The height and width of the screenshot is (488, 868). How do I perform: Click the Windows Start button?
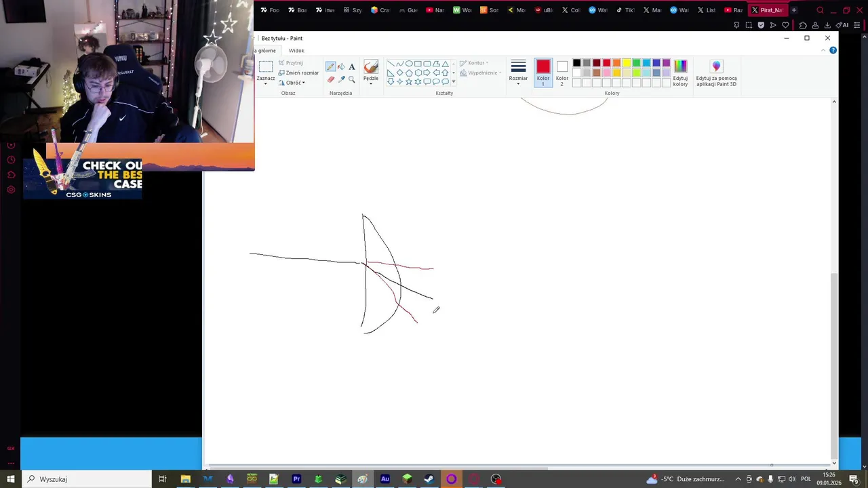pos(10,479)
